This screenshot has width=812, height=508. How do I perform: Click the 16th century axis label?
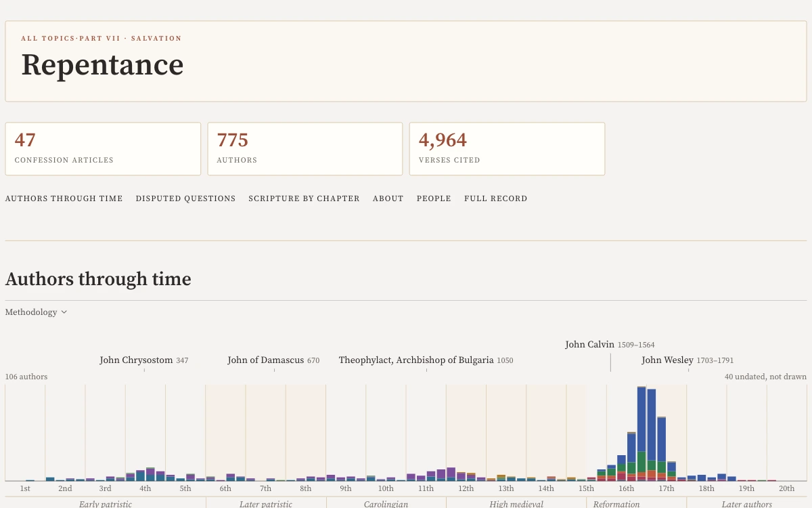click(x=627, y=488)
